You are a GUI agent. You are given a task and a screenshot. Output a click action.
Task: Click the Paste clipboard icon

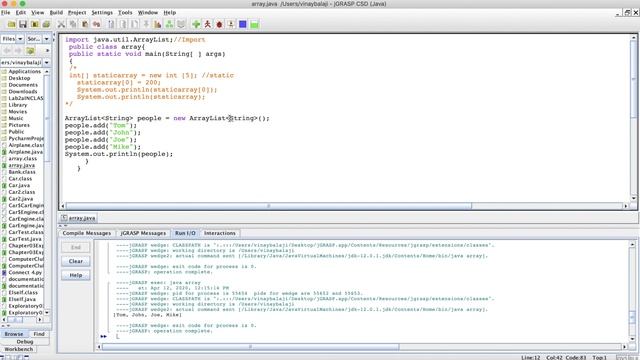tap(84, 24)
